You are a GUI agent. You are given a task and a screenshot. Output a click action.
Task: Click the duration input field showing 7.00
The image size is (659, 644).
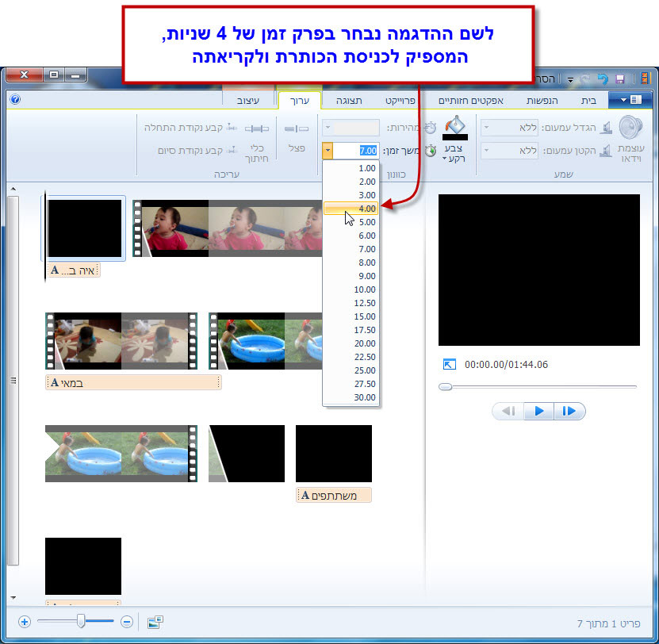[355, 151]
